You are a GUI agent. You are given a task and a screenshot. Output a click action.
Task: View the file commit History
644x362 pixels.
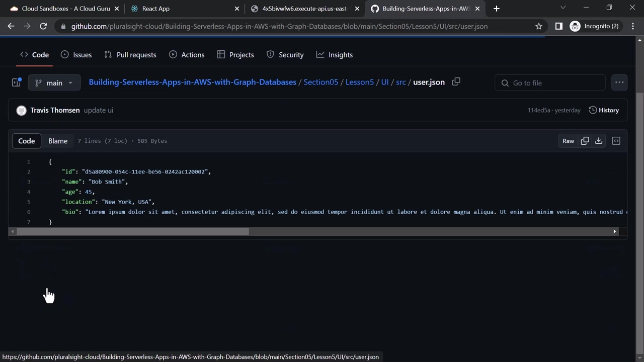click(604, 110)
